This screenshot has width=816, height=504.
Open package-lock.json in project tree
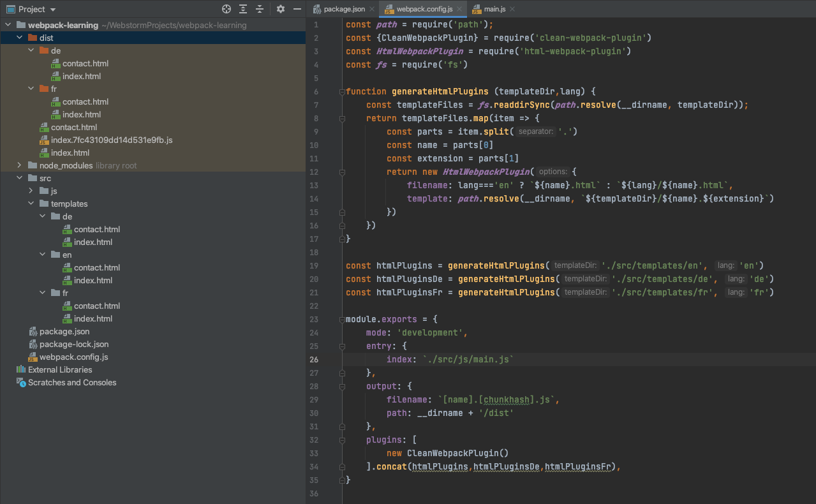(x=74, y=345)
